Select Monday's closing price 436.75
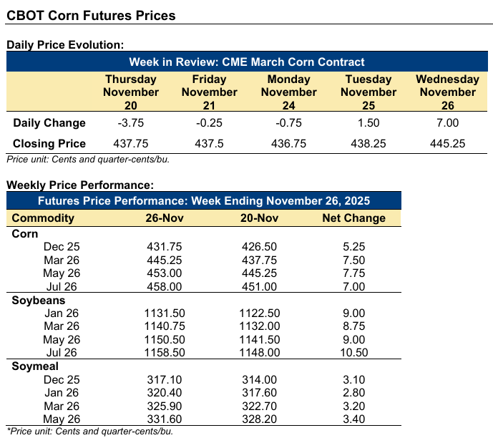Viewport: 493px width, 448px height. pyautogui.click(x=289, y=143)
